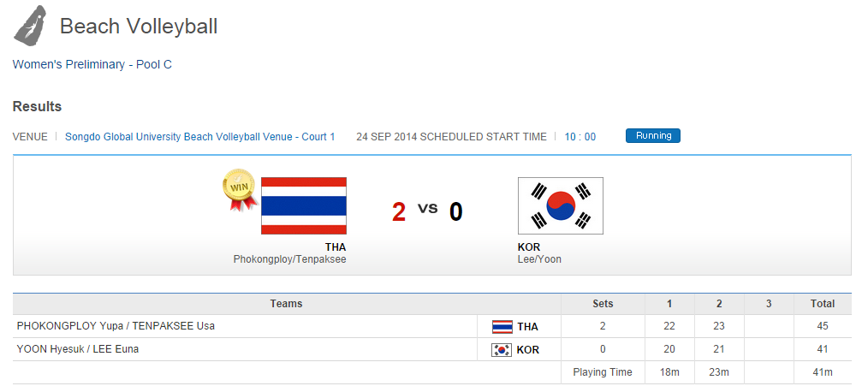
Task: Select YOON Hyesuk / LEE Euna team row
Action: (78, 349)
